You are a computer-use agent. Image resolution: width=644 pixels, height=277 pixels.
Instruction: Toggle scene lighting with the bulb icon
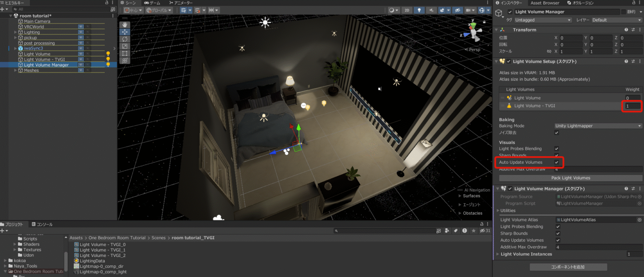[x=419, y=10]
